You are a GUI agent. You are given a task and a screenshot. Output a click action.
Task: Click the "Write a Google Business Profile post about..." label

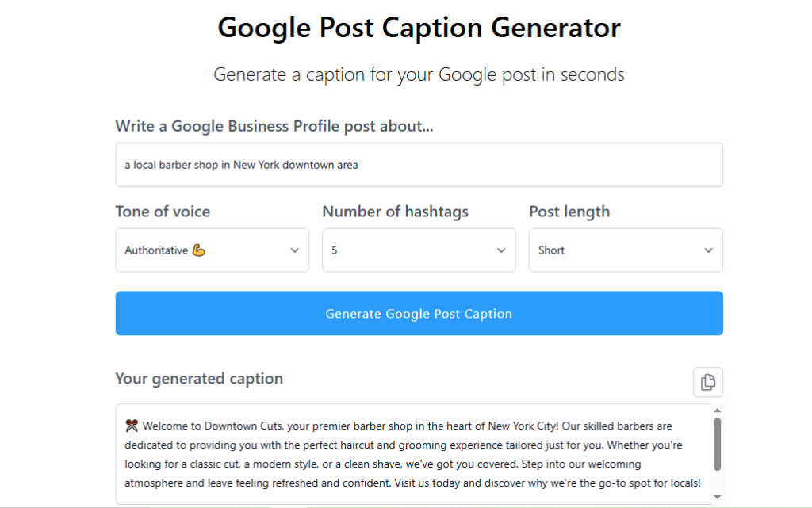point(274,126)
